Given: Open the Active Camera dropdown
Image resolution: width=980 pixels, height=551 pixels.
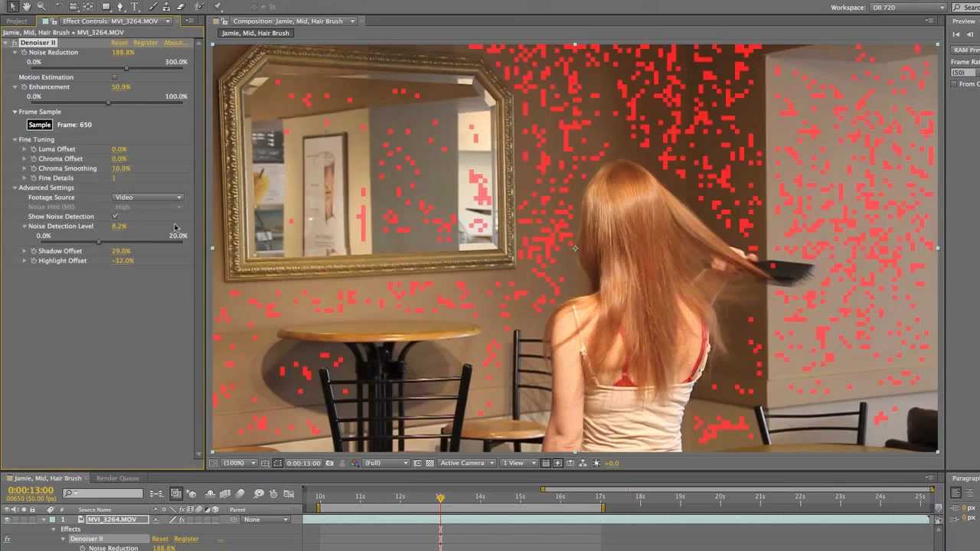Looking at the screenshot, I should coord(466,463).
